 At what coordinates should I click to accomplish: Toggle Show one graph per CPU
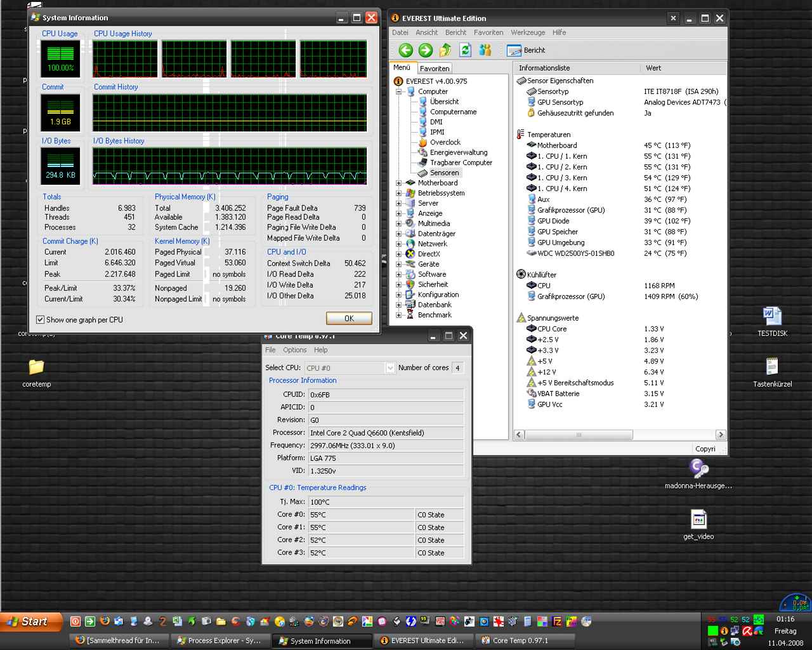(x=41, y=320)
